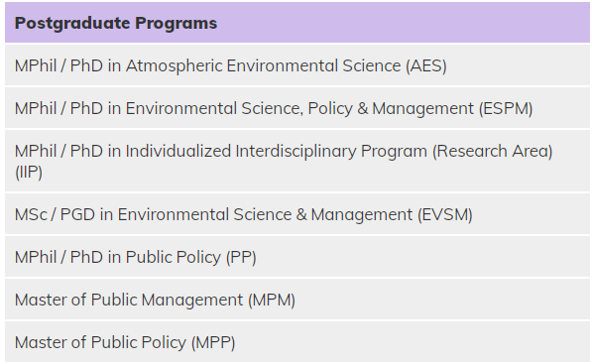Click "(Research Area)" text in IIP row
This screenshot has width=592, height=364.
493,151
